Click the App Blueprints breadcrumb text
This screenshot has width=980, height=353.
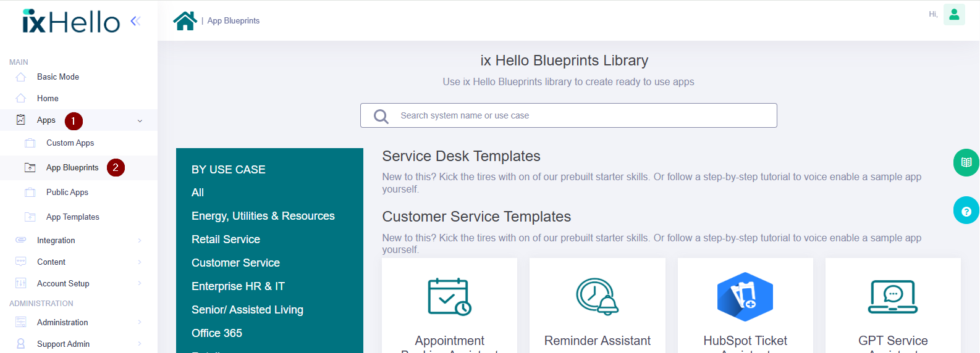(x=234, y=21)
